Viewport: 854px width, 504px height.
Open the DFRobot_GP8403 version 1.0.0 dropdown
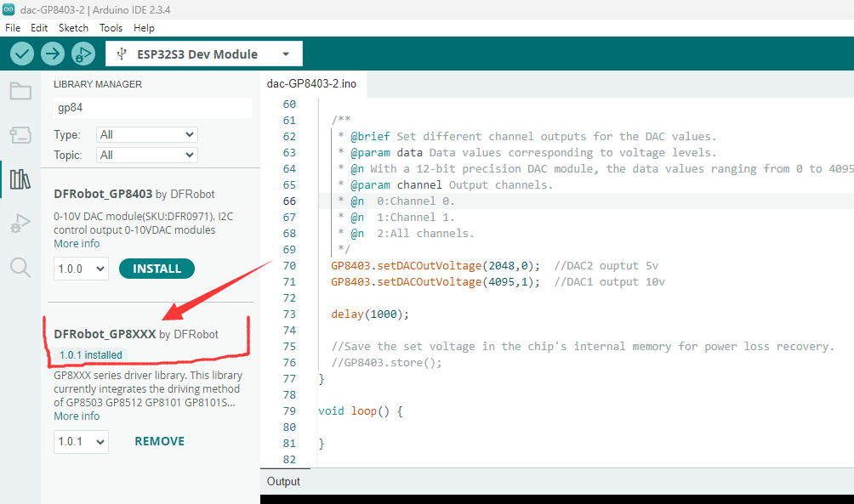81,269
